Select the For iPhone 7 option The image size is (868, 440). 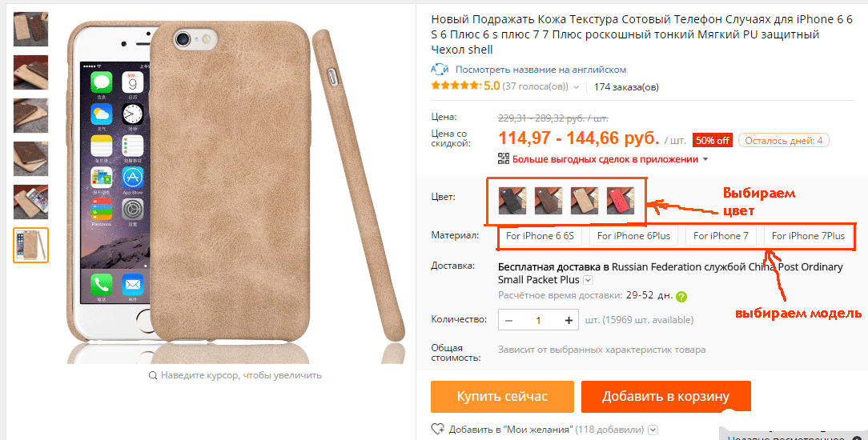[721, 236]
